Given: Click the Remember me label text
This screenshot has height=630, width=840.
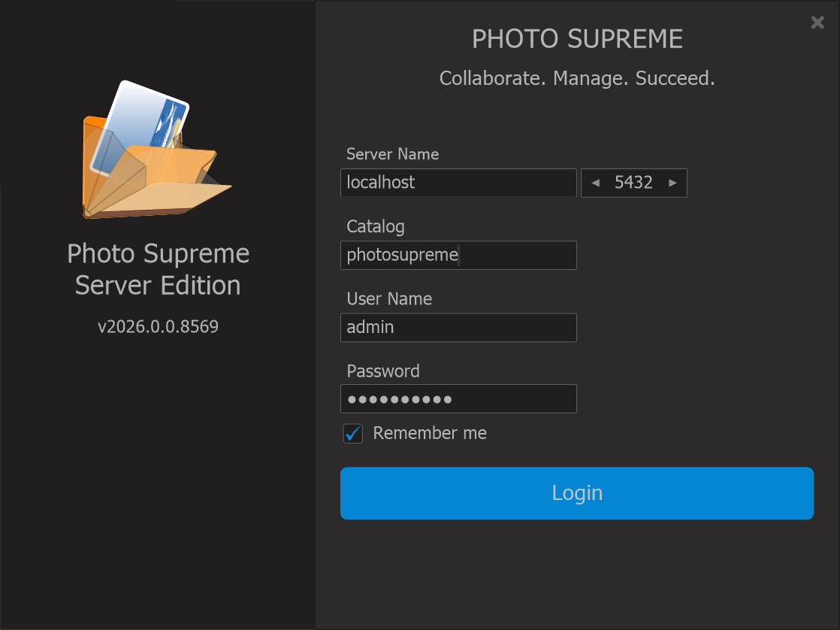Looking at the screenshot, I should [430, 433].
